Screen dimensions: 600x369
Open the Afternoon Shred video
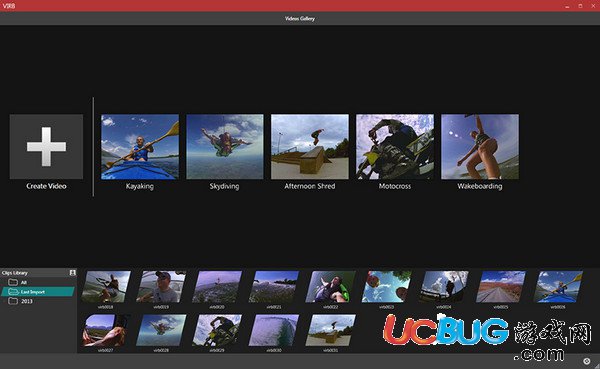pos(310,147)
